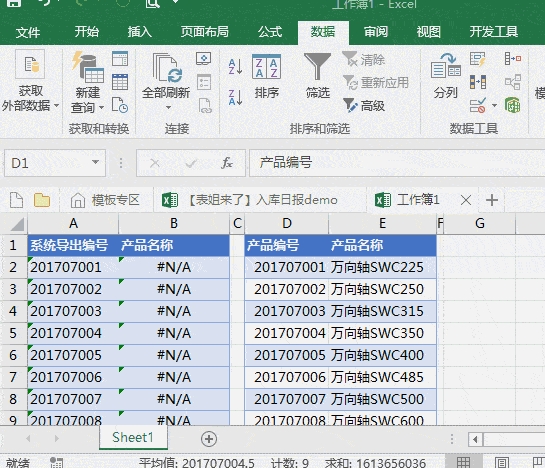Click the Remove Duplicates icon
This screenshot has height=468, width=545.
click(x=478, y=82)
